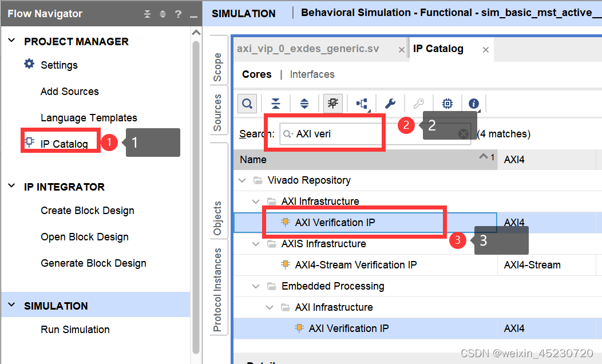This screenshot has width=602, height=364.
Task: Collapse the Vivado Repository tree node
Action: [243, 180]
